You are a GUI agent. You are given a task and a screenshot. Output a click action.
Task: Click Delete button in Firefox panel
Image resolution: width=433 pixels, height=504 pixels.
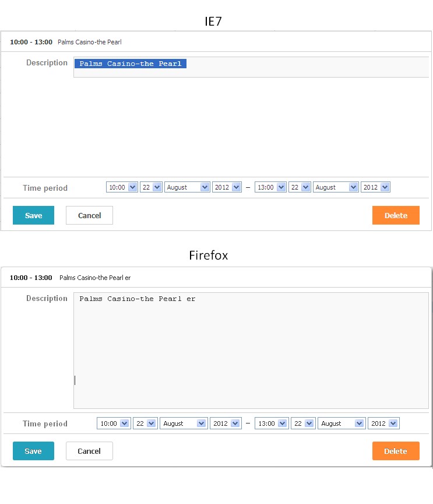pyautogui.click(x=396, y=451)
